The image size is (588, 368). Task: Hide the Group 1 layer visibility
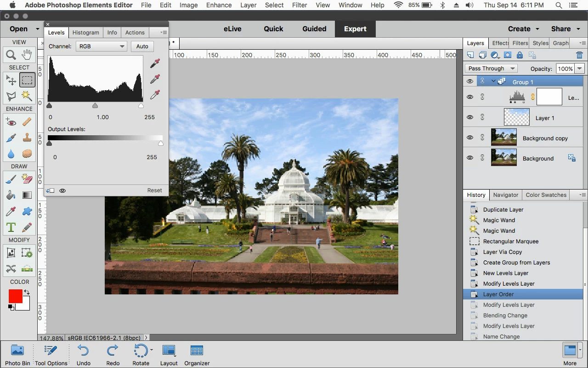(x=469, y=81)
